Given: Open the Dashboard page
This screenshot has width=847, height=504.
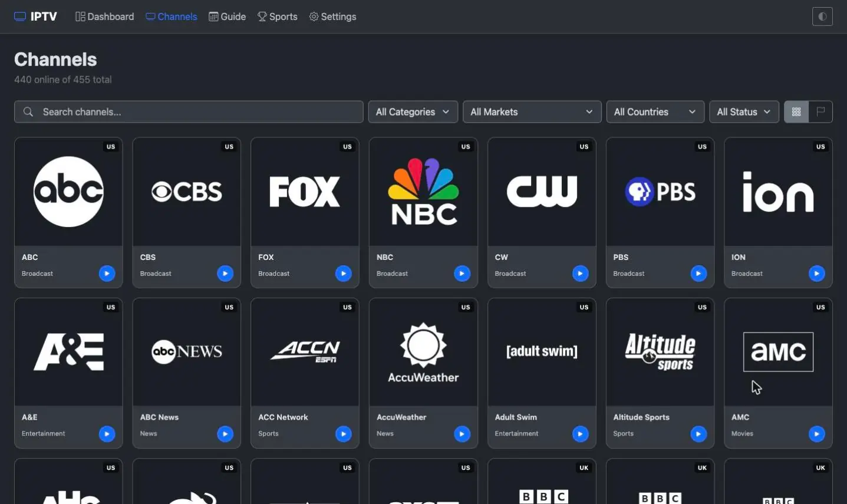Looking at the screenshot, I should (105, 17).
